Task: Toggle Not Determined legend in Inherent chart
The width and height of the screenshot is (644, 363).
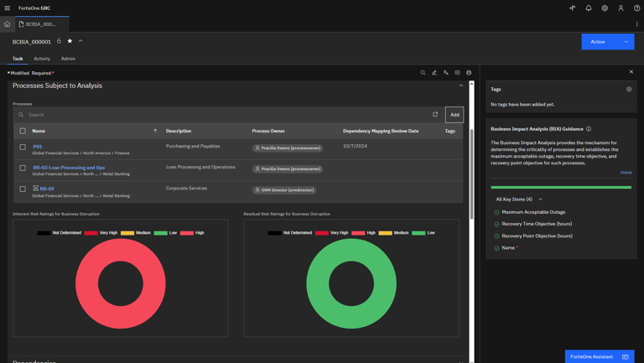Action: (x=60, y=233)
